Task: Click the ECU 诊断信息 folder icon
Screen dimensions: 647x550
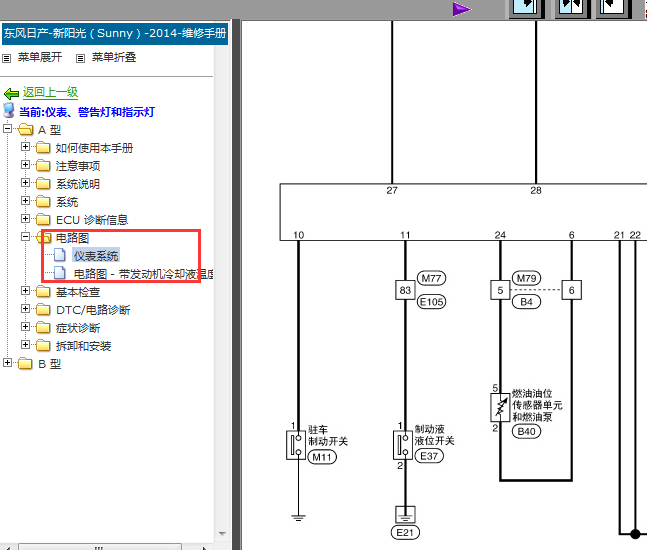Action: coord(43,219)
